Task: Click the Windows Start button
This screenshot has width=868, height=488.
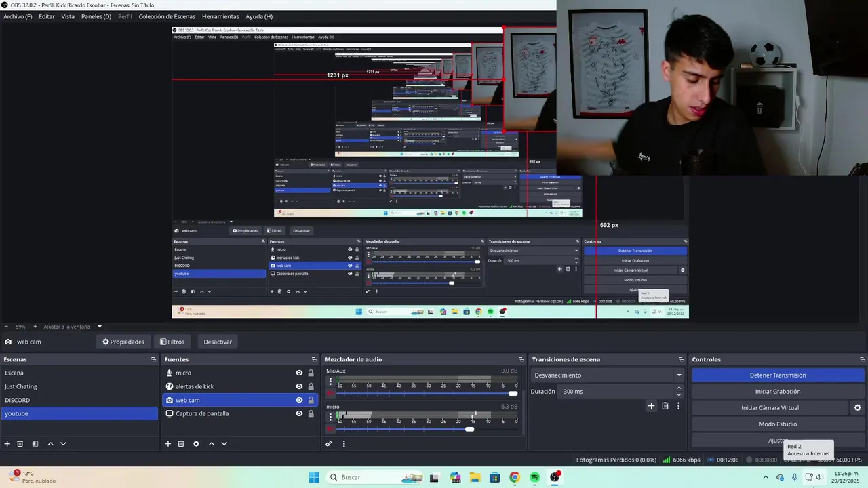Action: pos(314,477)
